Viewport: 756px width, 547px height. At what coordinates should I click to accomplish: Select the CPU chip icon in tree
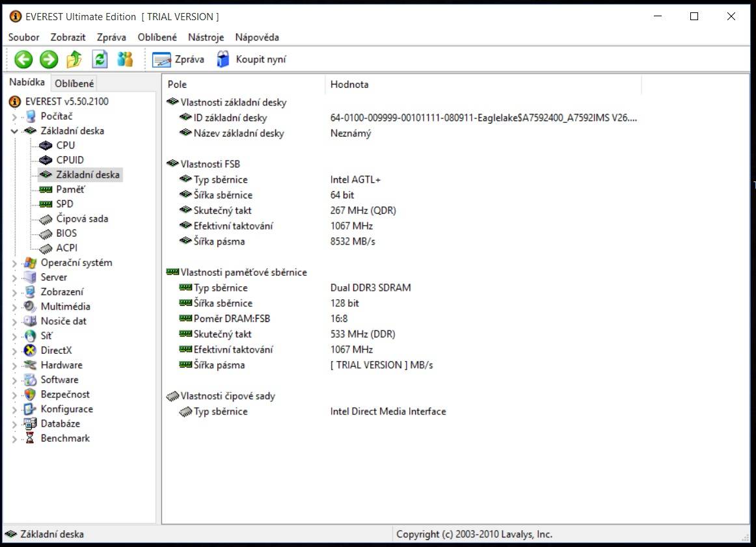(x=46, y=145)
